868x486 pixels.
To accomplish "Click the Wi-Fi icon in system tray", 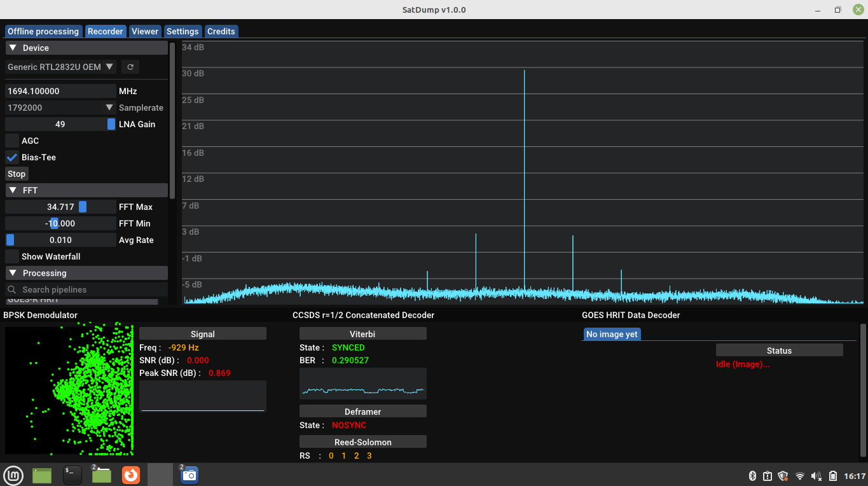I will tap(799, 475).
